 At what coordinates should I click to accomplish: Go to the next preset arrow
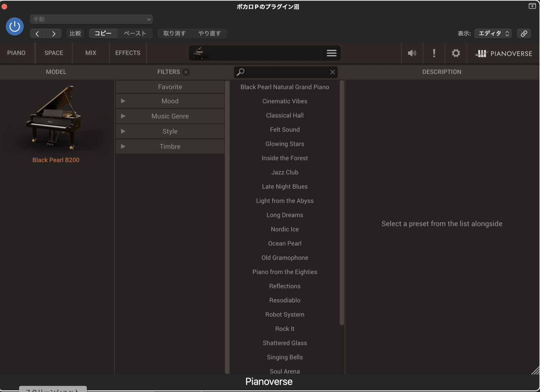point(54,33)
